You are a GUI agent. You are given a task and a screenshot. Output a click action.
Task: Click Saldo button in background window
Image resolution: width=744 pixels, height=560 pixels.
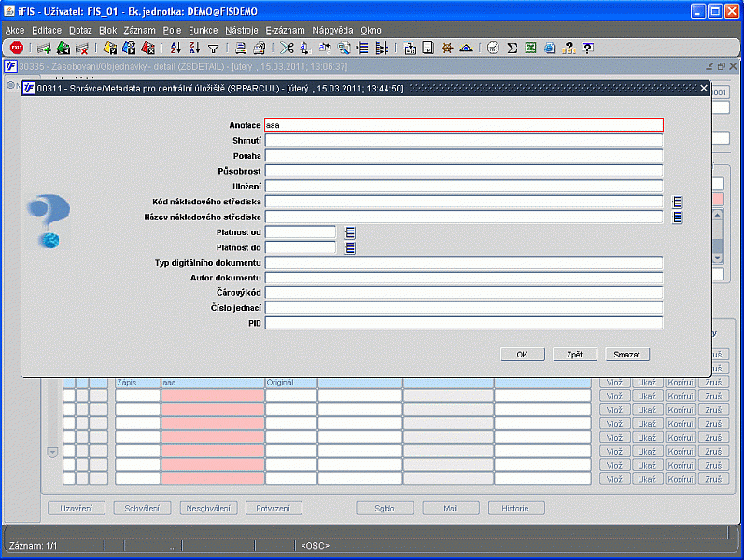pos(385,509)
